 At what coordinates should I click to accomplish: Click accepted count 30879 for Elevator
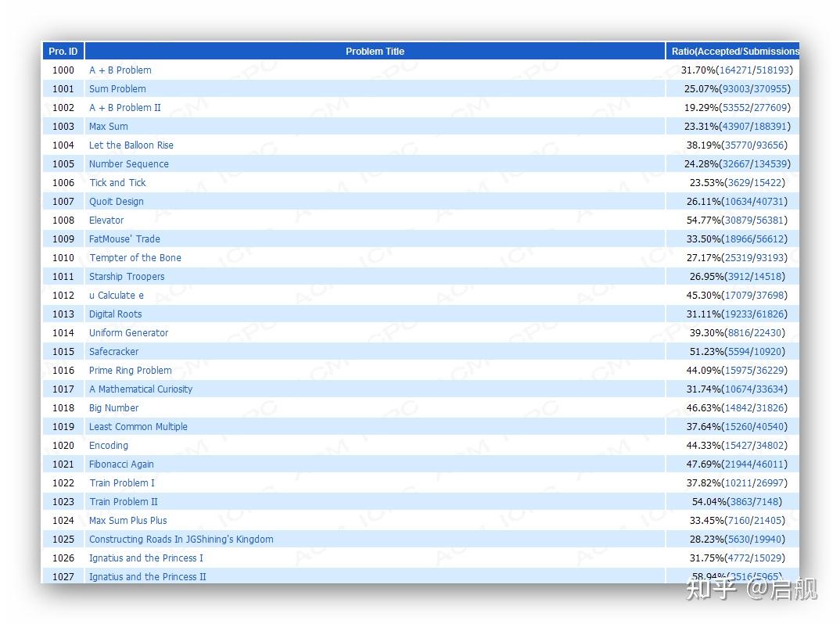pyautogui.click(x=738, y=221)
